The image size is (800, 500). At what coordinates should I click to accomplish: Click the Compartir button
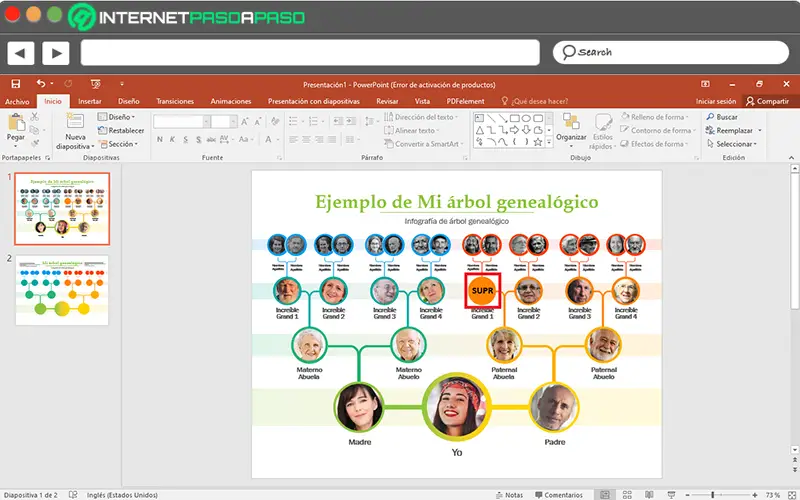[x=767, y=101]
